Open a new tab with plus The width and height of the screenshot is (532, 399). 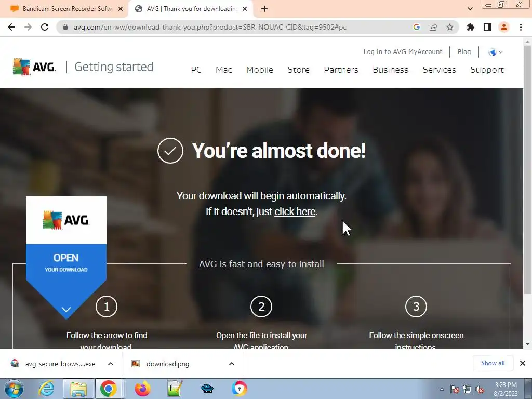click(x=264, y=9)
